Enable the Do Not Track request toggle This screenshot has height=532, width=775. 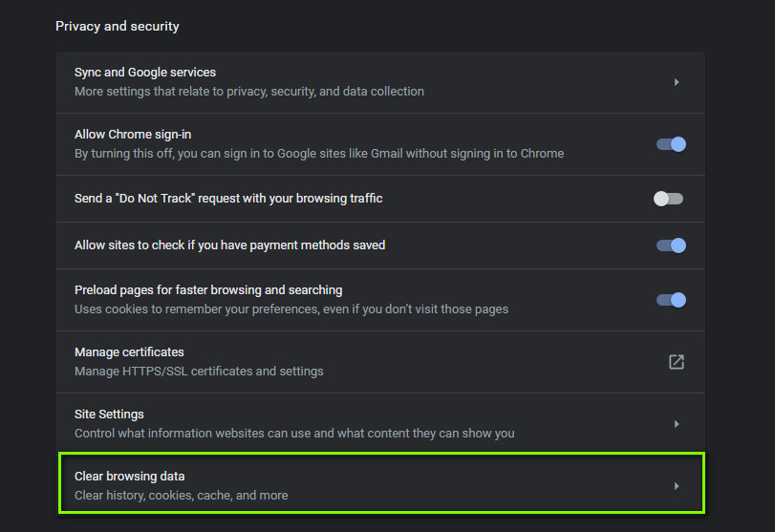668,199
